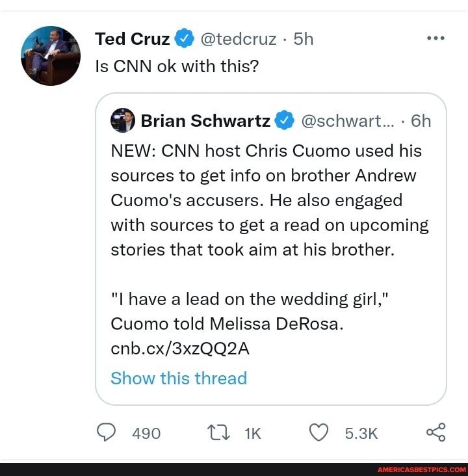
Task: Open the cnb.cx/3xzQQ2A article link
Action: click(x=180, y=349)
